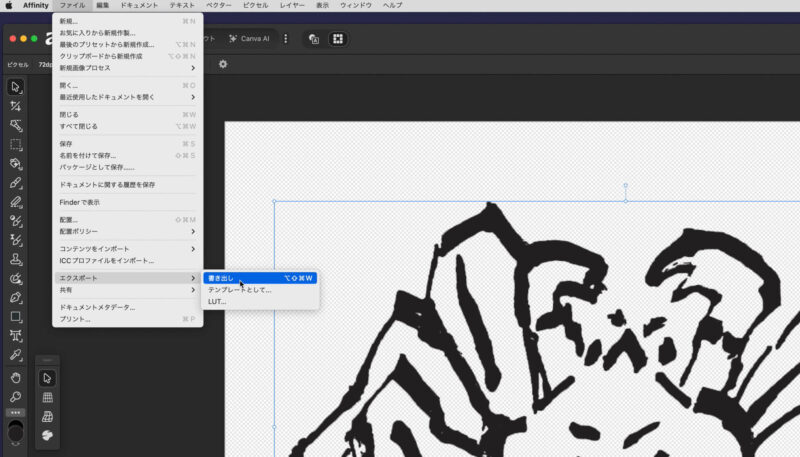Viewport: 800px width, 457px height.
Task: Open the 編集 menu in menu bar
Action: click(x=103, y=5)
